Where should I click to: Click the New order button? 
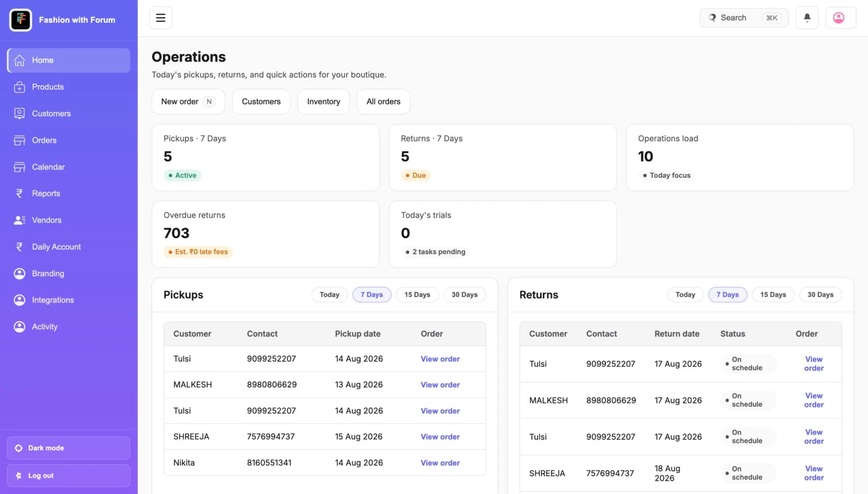[x=188, y=102]
